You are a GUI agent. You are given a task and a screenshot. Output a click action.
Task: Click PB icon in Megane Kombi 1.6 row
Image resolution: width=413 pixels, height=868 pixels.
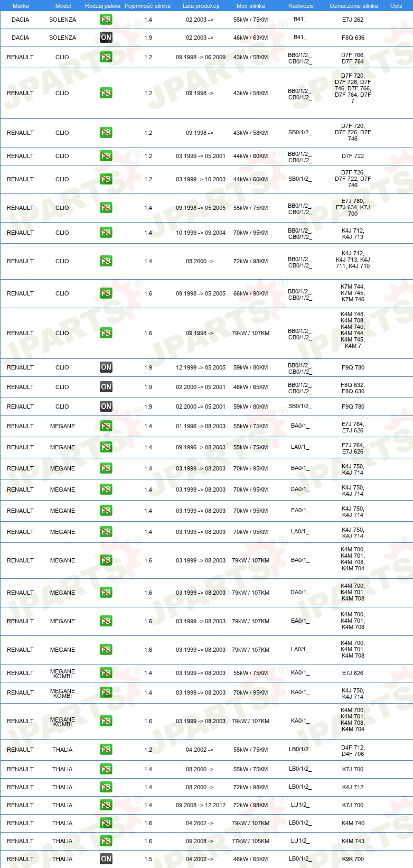pos(106,721)
